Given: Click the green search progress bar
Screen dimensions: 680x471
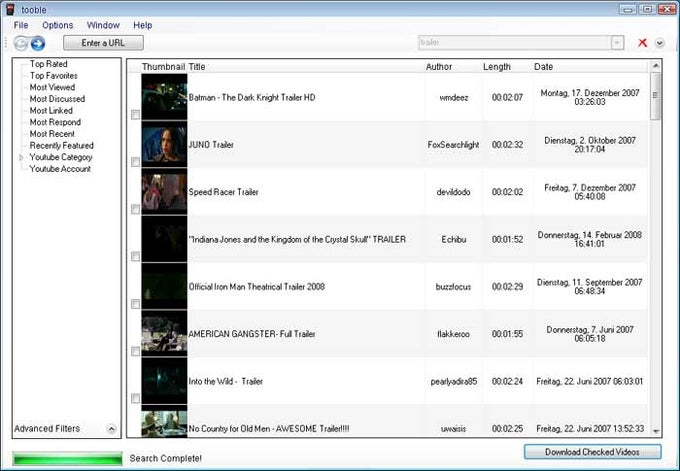Looking at the screenshot, I should (x=67, y=458).
